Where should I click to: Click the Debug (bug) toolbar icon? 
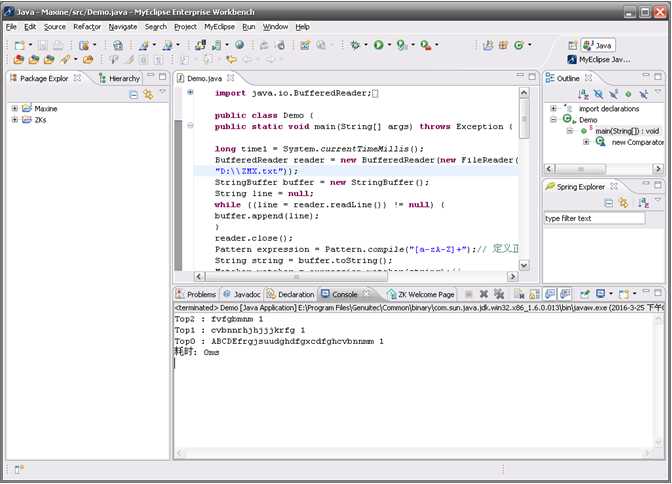pyautogui.click(x=355, y=45)
